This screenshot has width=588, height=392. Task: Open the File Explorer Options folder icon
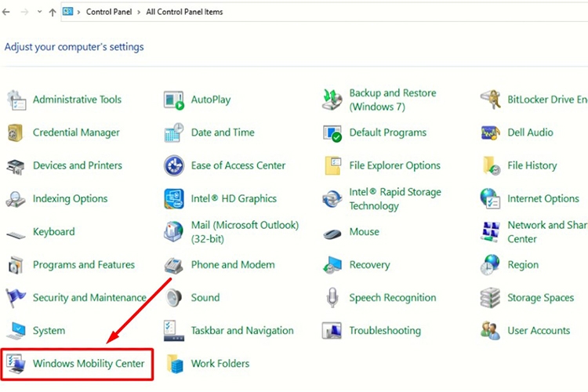333,165
